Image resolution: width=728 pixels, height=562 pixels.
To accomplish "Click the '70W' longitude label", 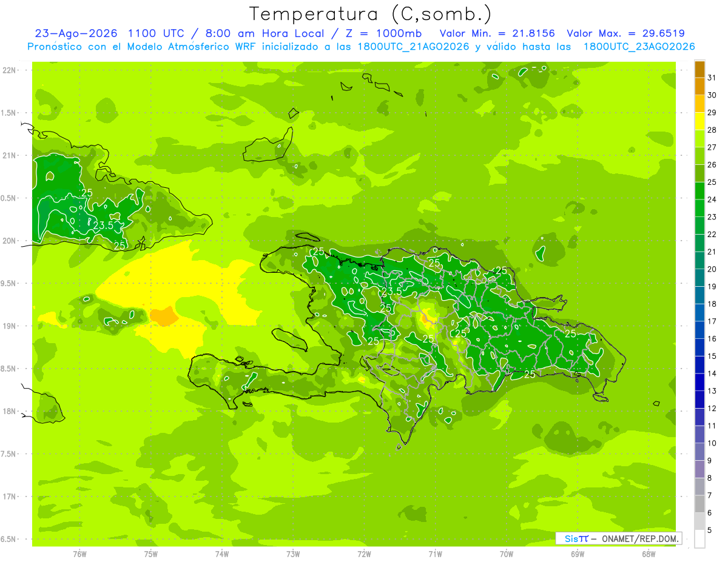I will click(506, 554).
